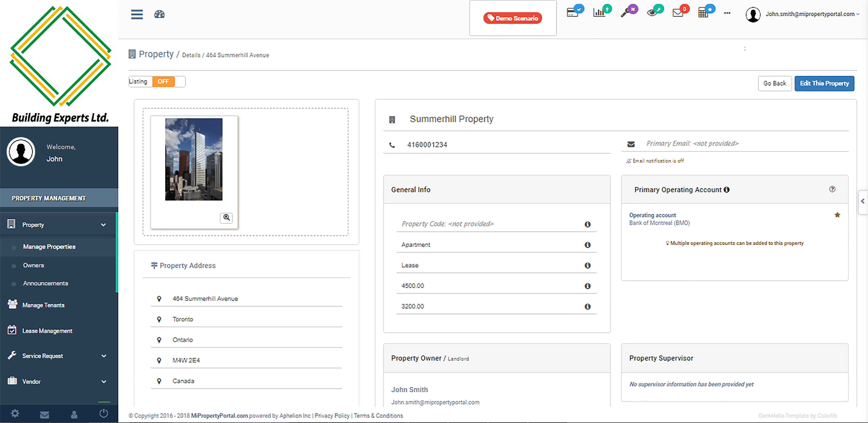Open settings gear in sidebar footer
The width and height of the screenshot is (868, 423).
coord(15,414)
